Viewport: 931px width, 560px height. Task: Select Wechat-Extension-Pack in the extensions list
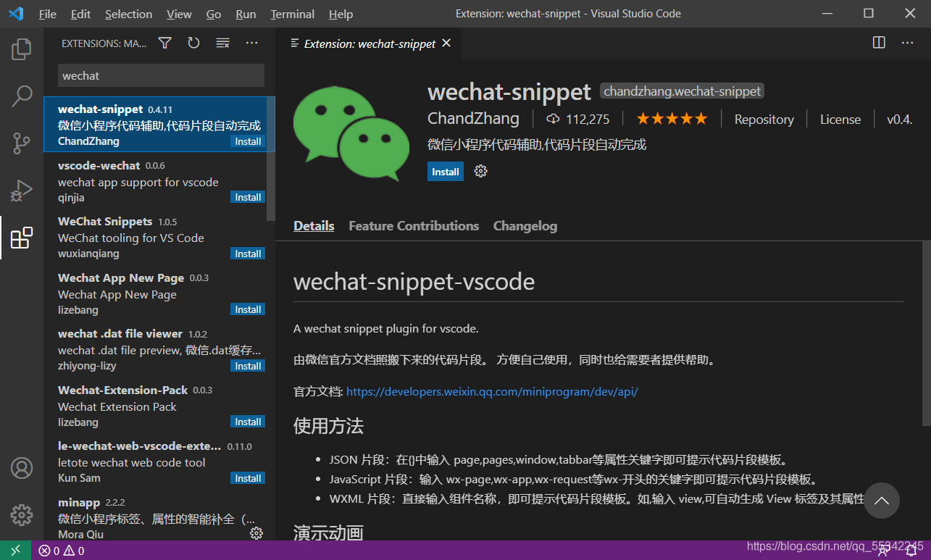pyautogui.click(x=159, y=406)
